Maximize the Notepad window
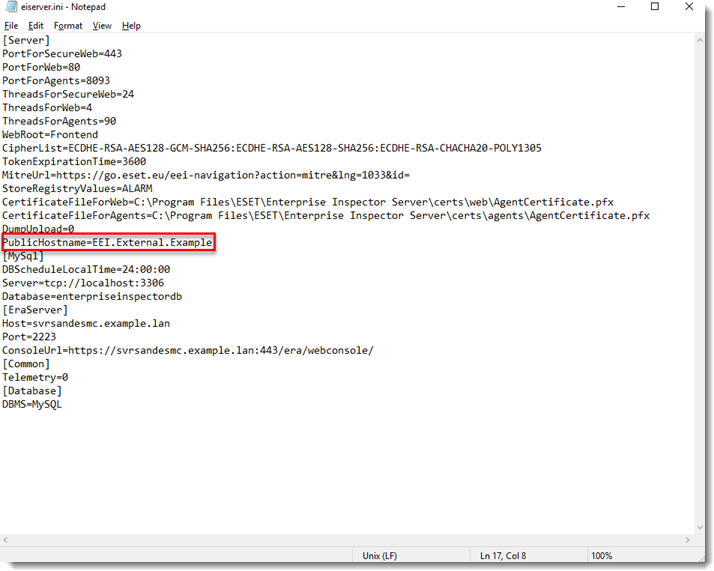 655,7
